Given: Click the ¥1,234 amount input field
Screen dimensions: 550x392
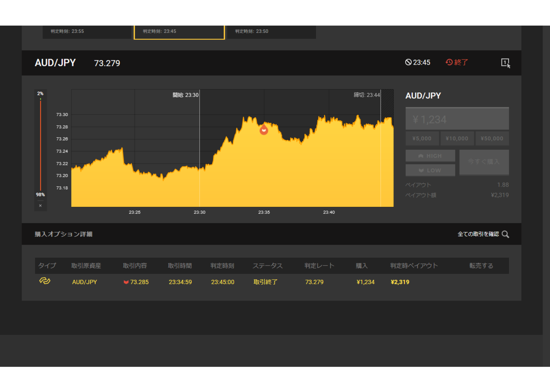Looking at the screenshot, I should 457,119.
